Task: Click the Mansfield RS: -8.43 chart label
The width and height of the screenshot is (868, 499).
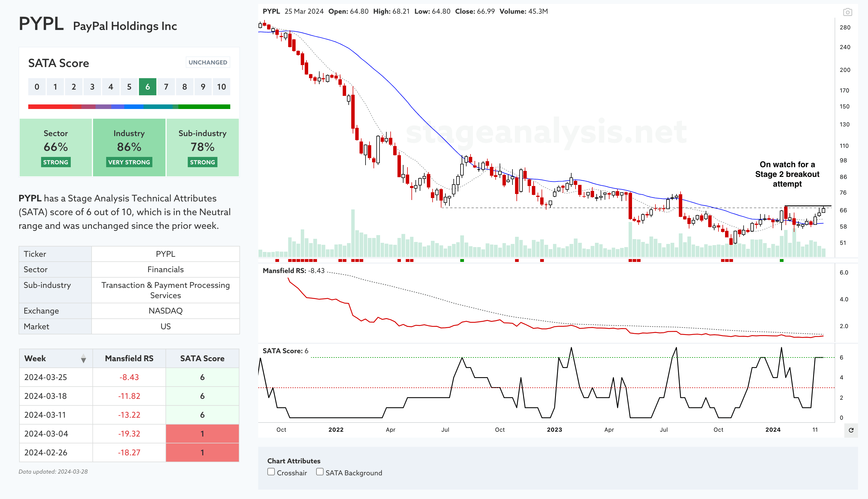Action: click(x=294, y=271)
